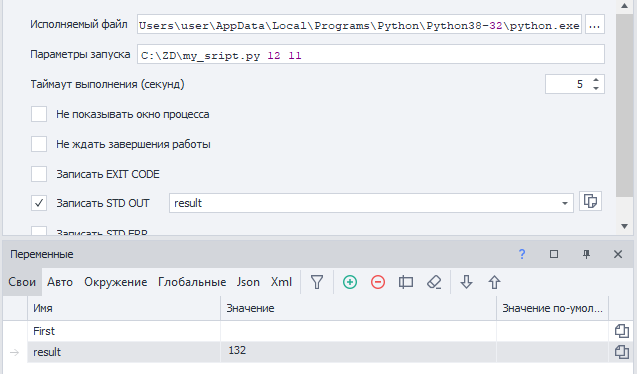Copy the result variable row value icon
637x374 pixels.
pyautogui.click(x=622, y=352)
